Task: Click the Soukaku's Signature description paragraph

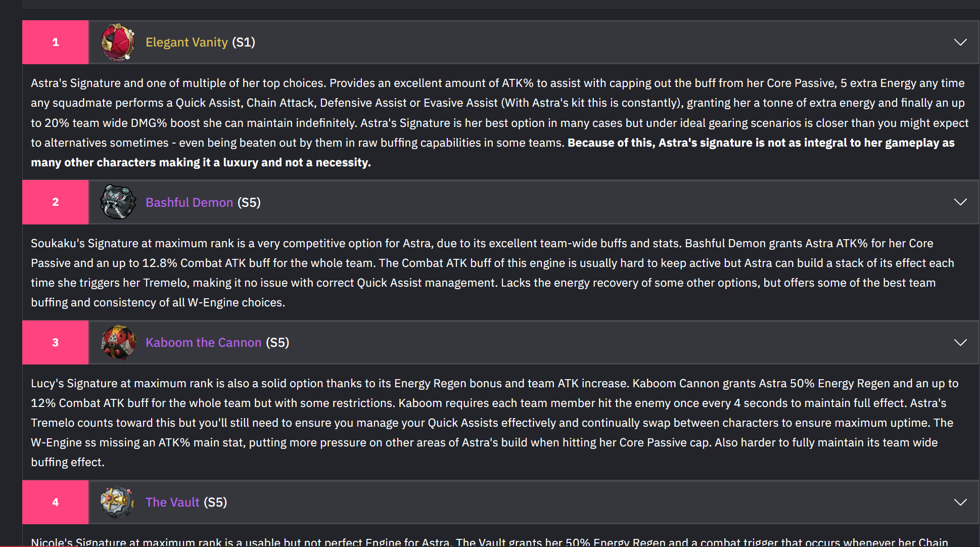Action: (493, 273)
